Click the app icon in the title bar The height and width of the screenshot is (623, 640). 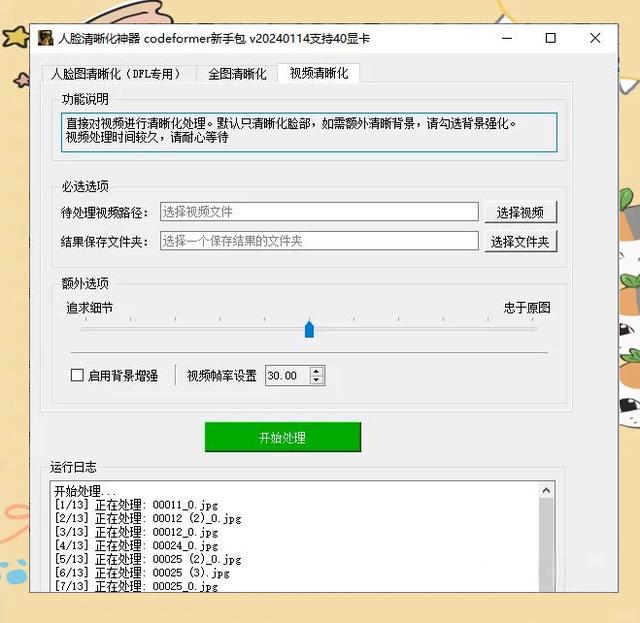46,38
